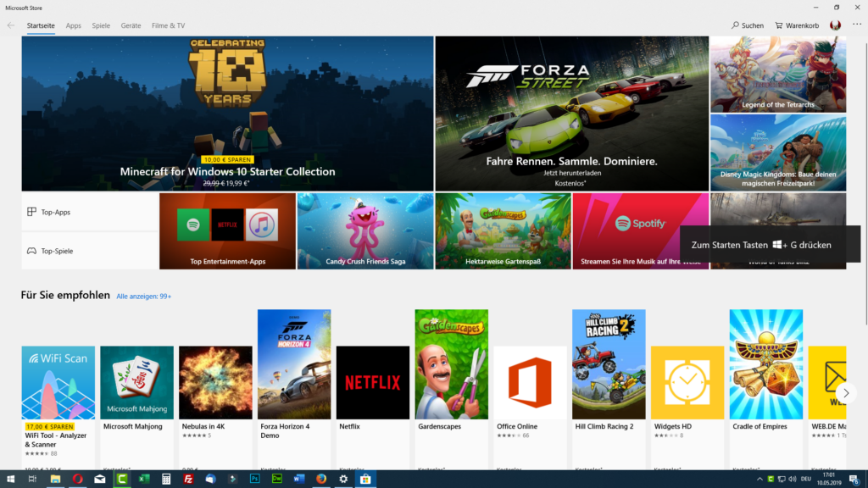This screenshot has height=488, width=868.
Task: Open the Camtasia icon in the taskbar
Action: [x=122, y=480]
